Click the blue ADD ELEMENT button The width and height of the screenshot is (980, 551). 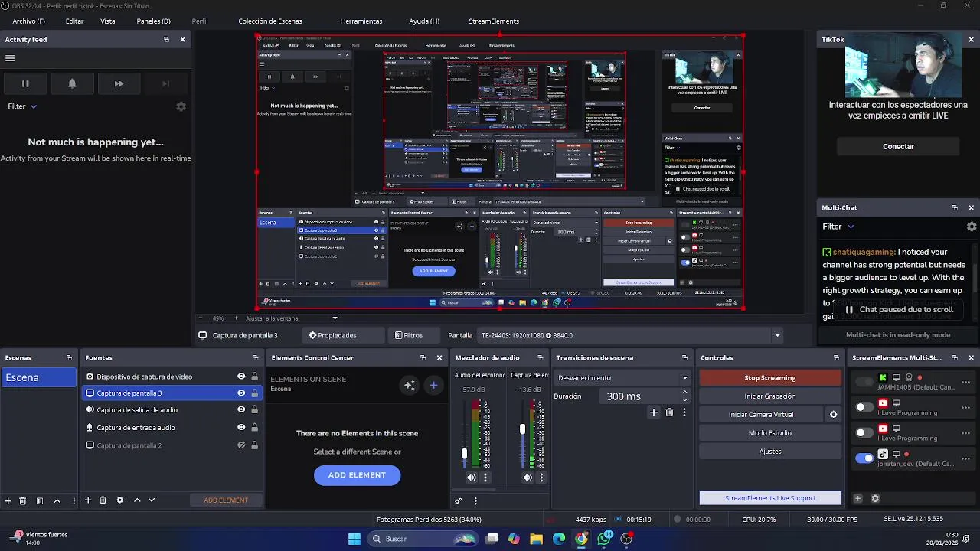(x=357, y=475)
